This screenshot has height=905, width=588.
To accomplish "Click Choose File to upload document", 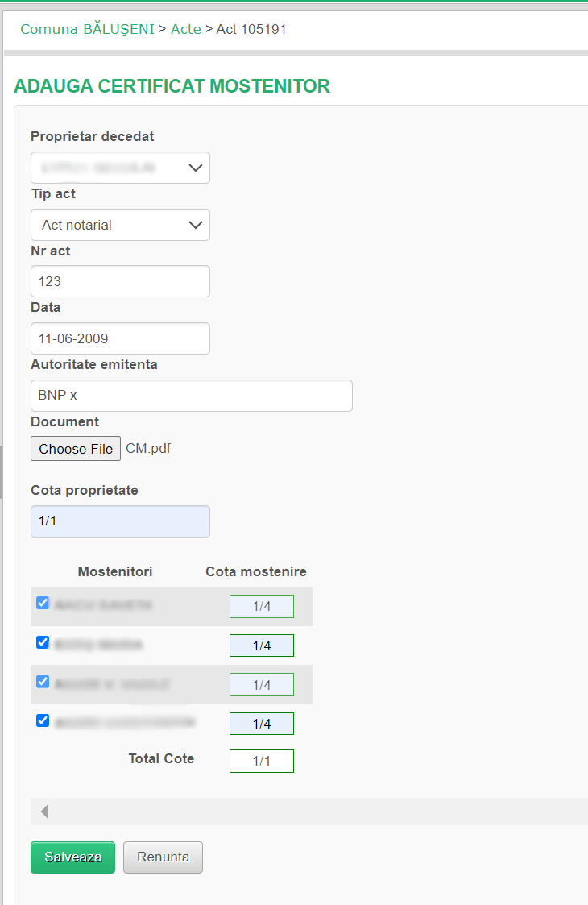I will point(76,449).
